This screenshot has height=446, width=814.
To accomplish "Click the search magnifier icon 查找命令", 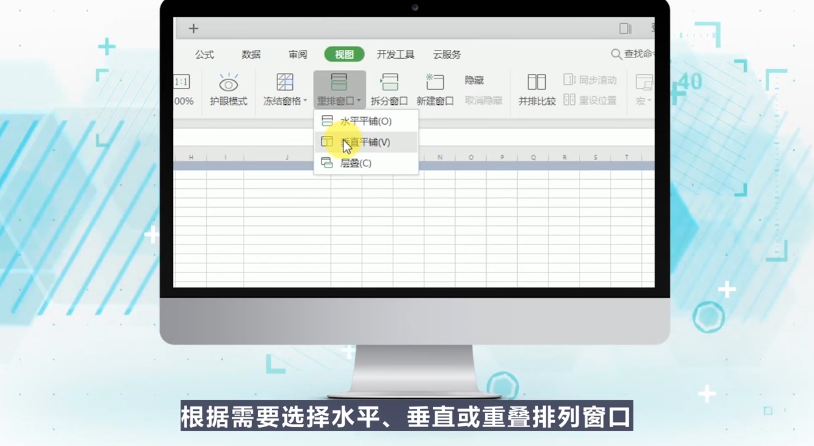I will coord(616,54).
